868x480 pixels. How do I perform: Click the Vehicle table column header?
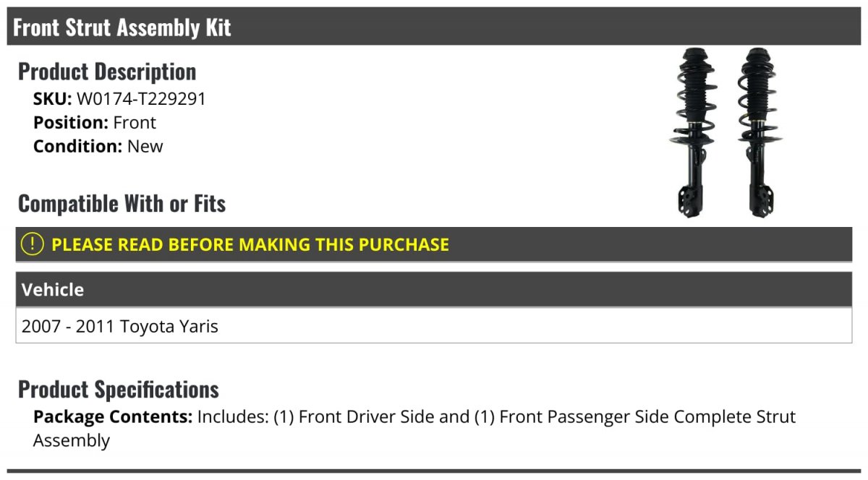pos(434,290)
